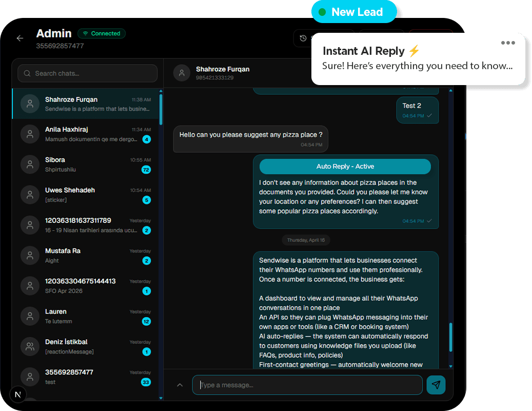
Task: Focus the Search chats field
Action: point(88,73)
